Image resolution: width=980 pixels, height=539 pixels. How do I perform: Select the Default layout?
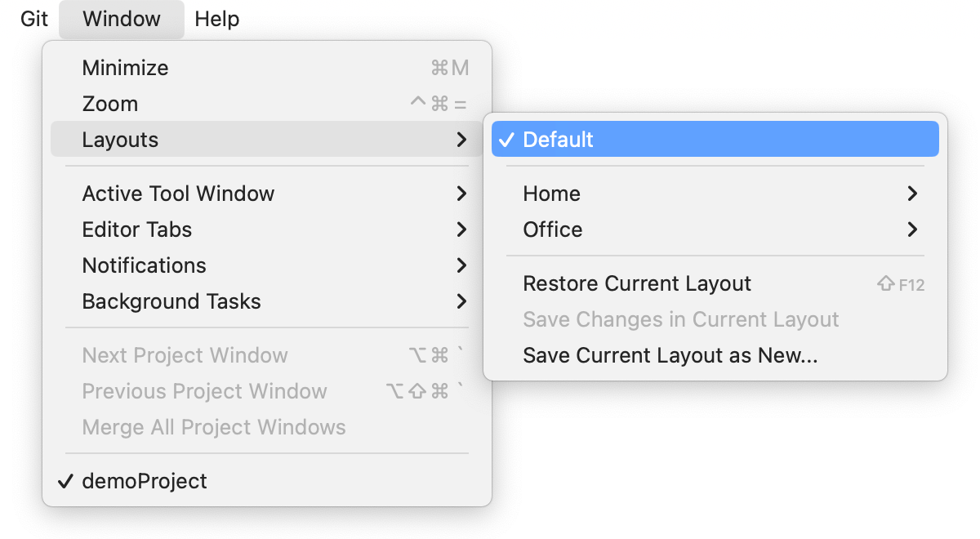[559, 139]
